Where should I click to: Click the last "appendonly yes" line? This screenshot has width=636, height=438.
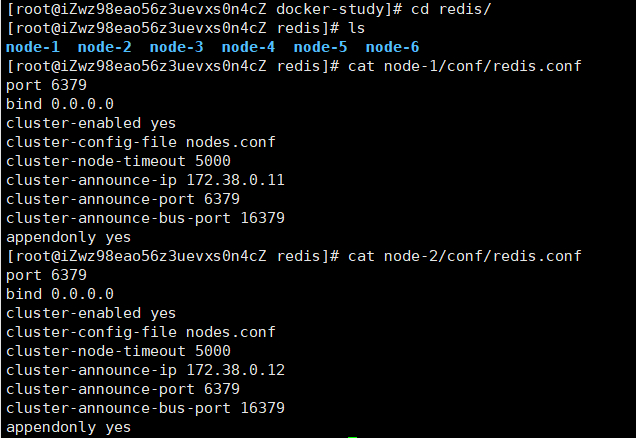(x=68, y=427)
